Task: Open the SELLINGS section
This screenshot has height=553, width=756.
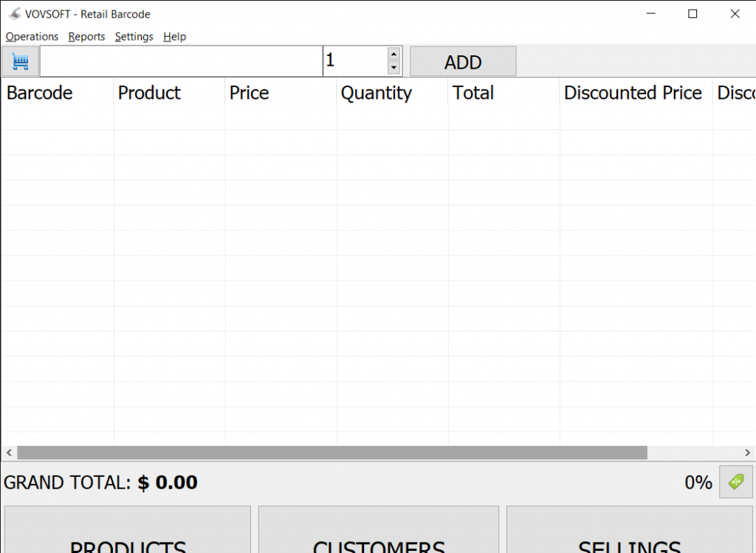Action: point(630,529)
